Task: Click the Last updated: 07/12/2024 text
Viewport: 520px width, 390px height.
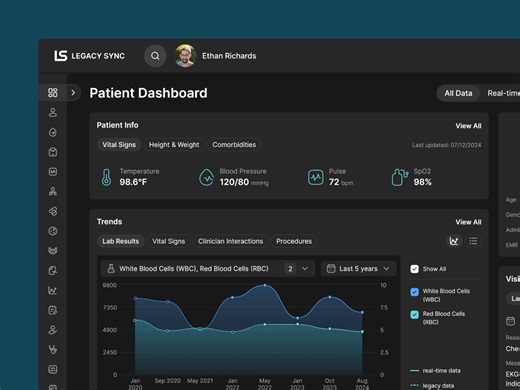Action: point(446,145)
